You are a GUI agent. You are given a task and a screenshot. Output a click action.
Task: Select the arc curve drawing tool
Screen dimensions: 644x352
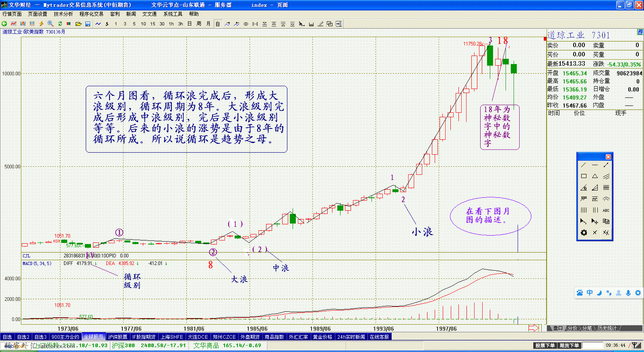606,199
